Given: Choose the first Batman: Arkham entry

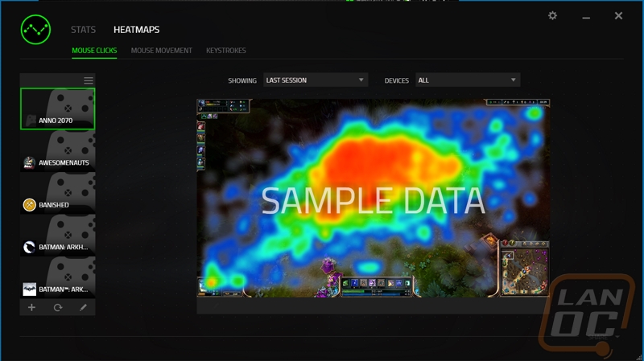Looking at the screenshot, I should 57,236.
